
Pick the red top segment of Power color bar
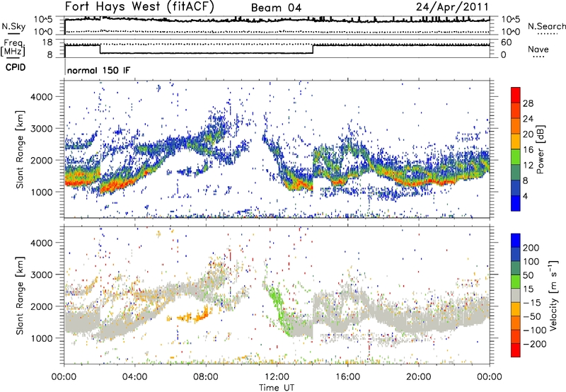click(x=516, y=95)
